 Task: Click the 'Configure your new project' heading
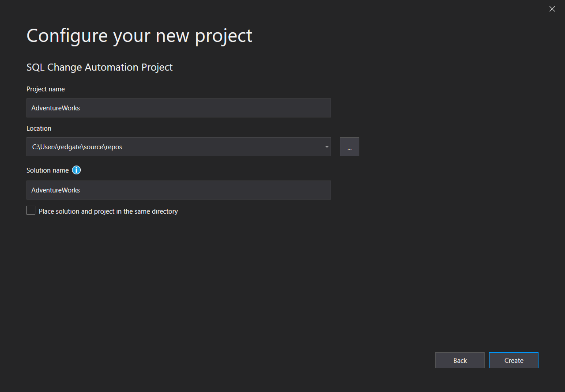point(139,36)
